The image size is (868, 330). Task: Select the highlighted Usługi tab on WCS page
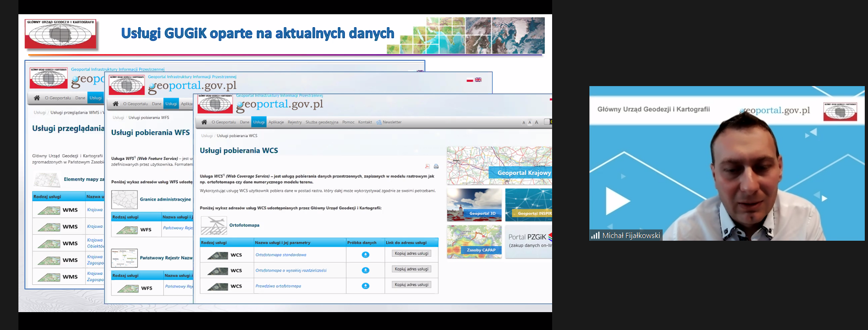click(x=259, y=122)
